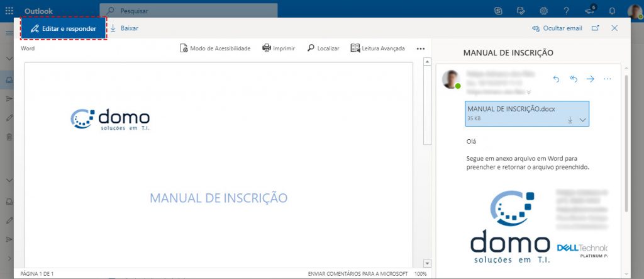Close the attachment preview pane

(614, 28)
